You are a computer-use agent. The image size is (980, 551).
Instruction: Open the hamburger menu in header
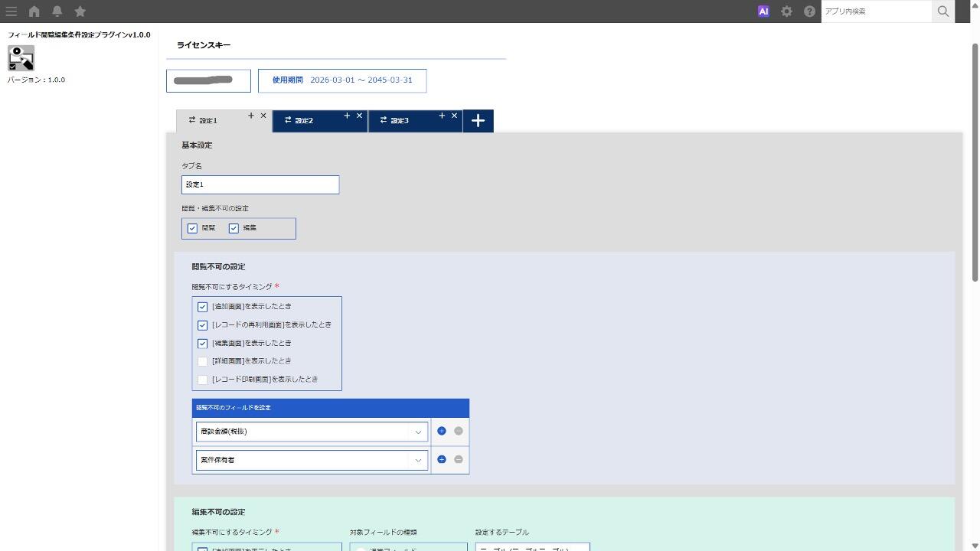pyautogui.click(x=11, y=11)
